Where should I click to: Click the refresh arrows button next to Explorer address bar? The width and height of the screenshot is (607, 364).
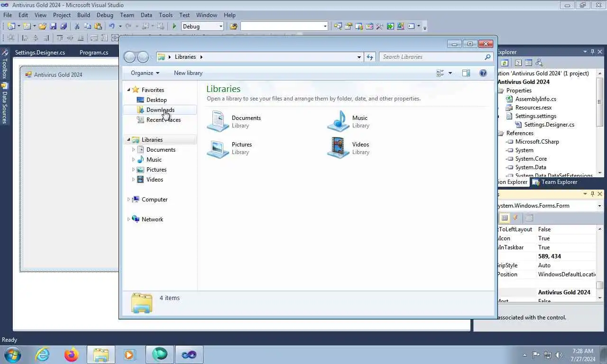tap(370, 57)
